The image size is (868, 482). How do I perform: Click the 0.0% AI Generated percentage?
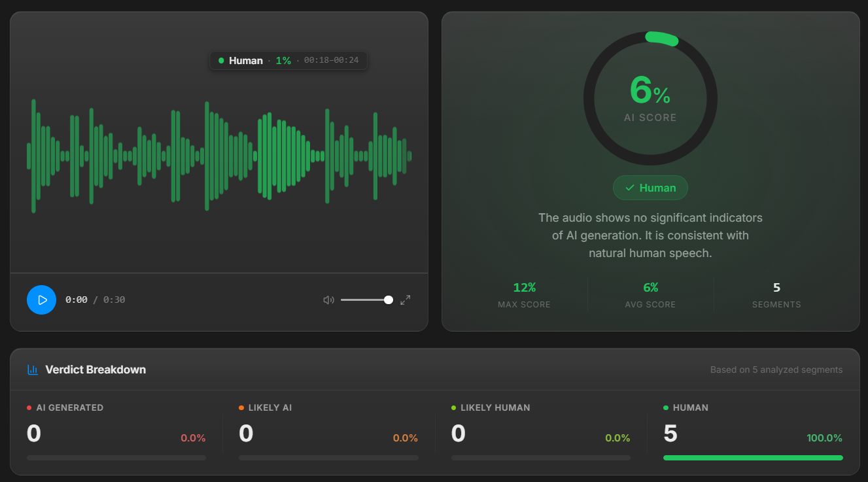[193, 438]
